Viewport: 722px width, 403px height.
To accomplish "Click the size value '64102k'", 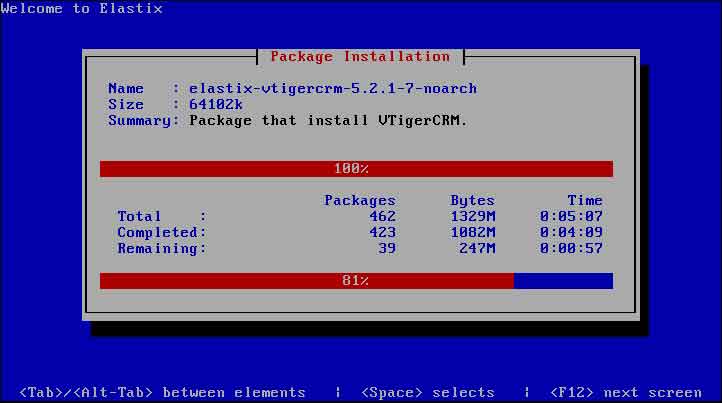I will pyautogui.click(x=216, y=104).
